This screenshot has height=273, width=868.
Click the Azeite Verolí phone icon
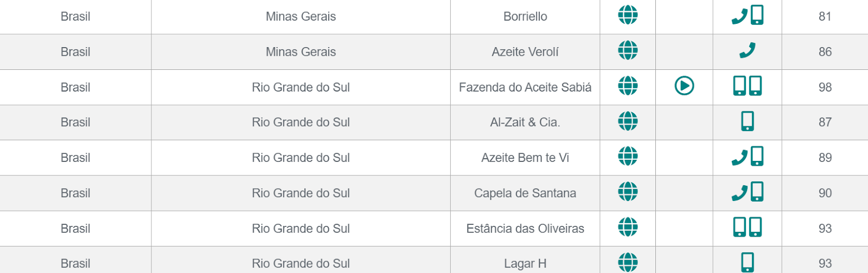pyautogui.click(x=747, y=50)
